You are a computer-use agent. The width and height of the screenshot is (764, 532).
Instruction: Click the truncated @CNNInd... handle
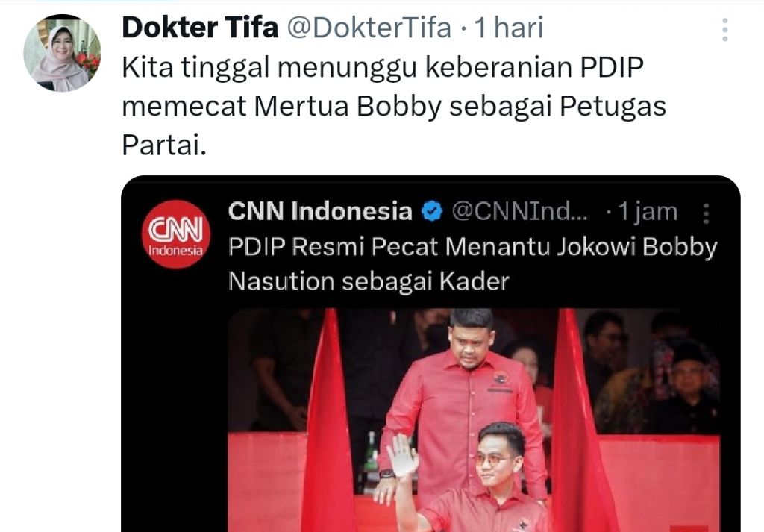(x=520, y=211)
